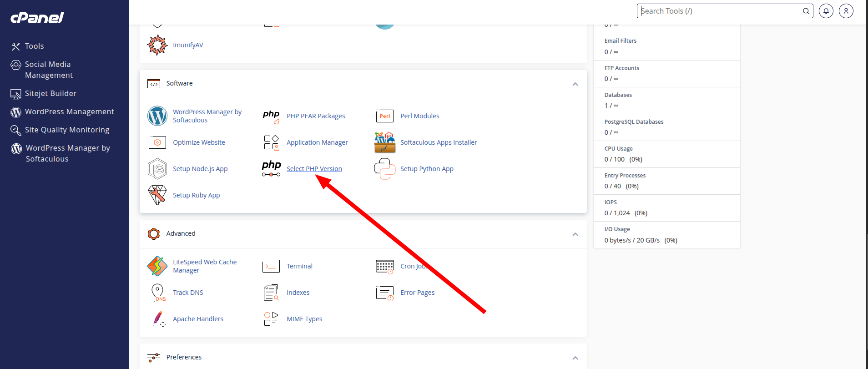
Task: Click the Software section code icon
Action: click(154, 84)
